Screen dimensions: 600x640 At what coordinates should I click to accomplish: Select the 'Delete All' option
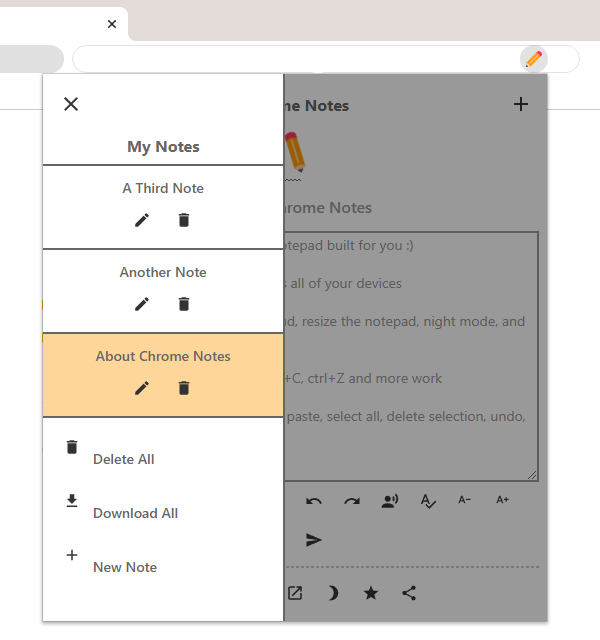(123, 459)
